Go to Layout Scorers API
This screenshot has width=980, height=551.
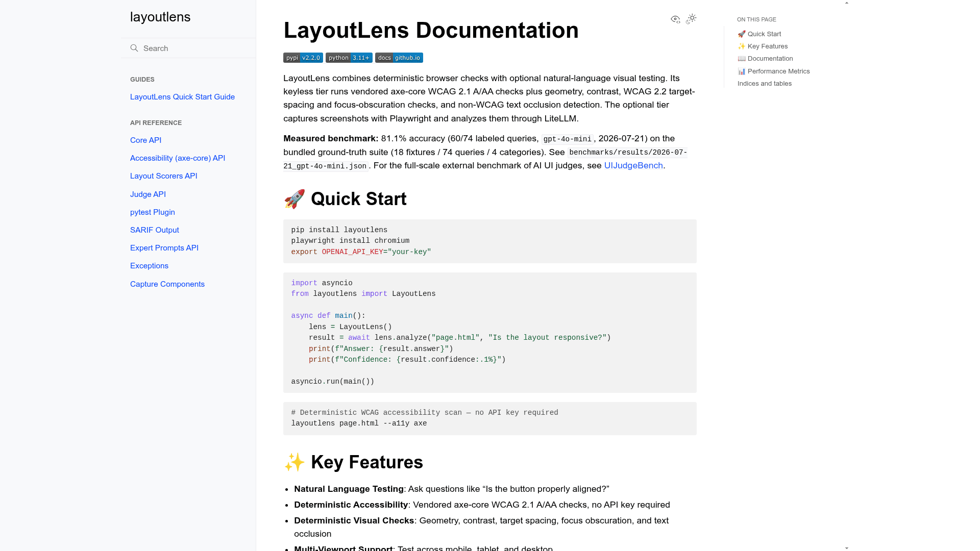[x=163, y=176]
